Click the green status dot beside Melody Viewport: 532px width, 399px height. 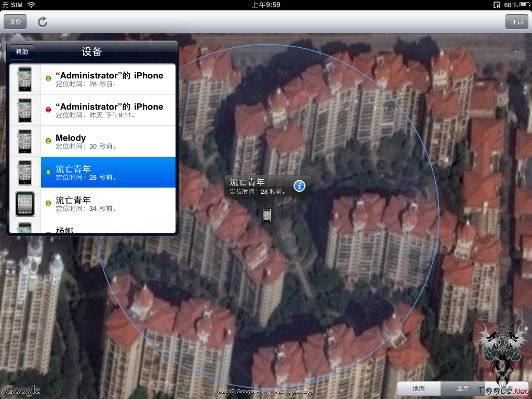(x=48, y=141)
